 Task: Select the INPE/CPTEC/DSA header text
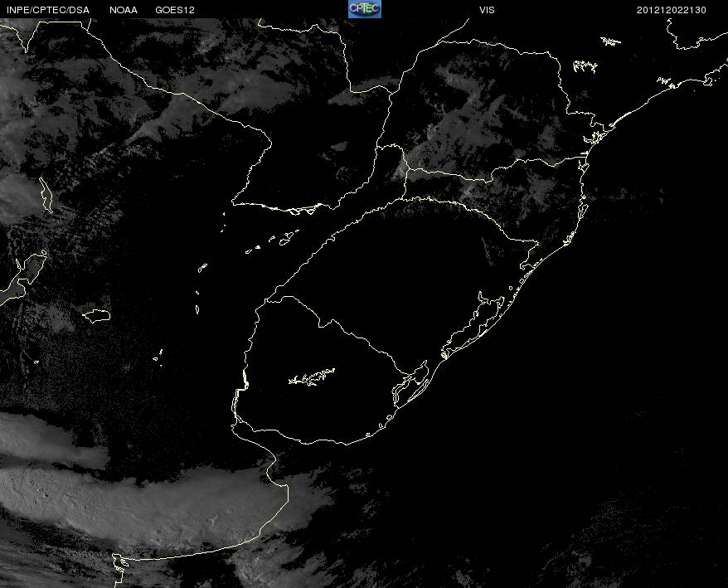pos(48,10)
